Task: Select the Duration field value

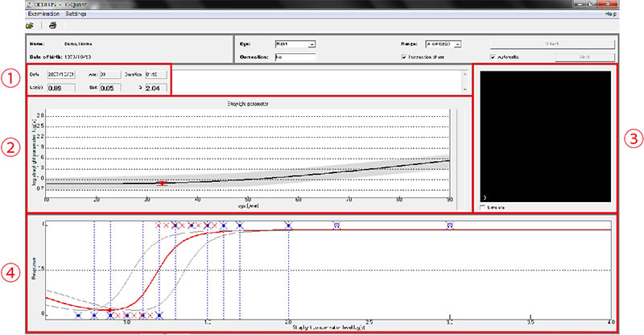Action: pos(156,75)
